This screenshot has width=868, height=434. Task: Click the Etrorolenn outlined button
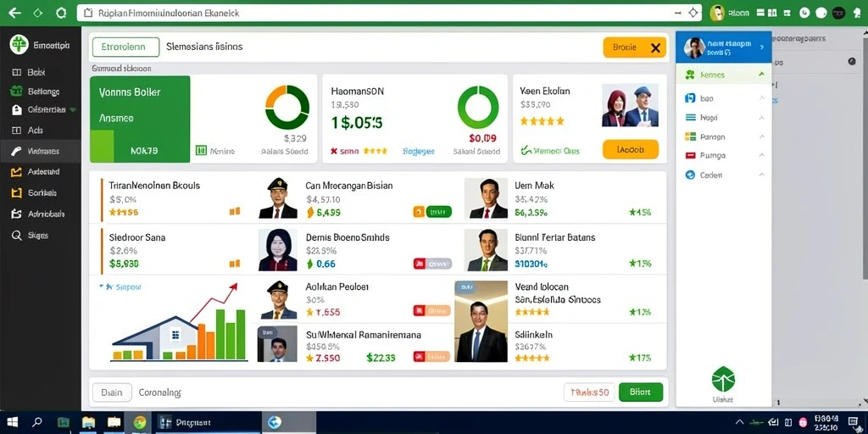pos(125,47)
